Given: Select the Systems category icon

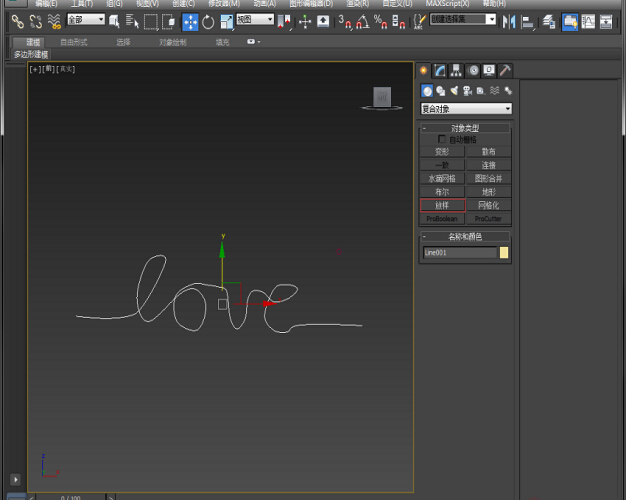Looking at the screenshot, I should pos(508,91).
